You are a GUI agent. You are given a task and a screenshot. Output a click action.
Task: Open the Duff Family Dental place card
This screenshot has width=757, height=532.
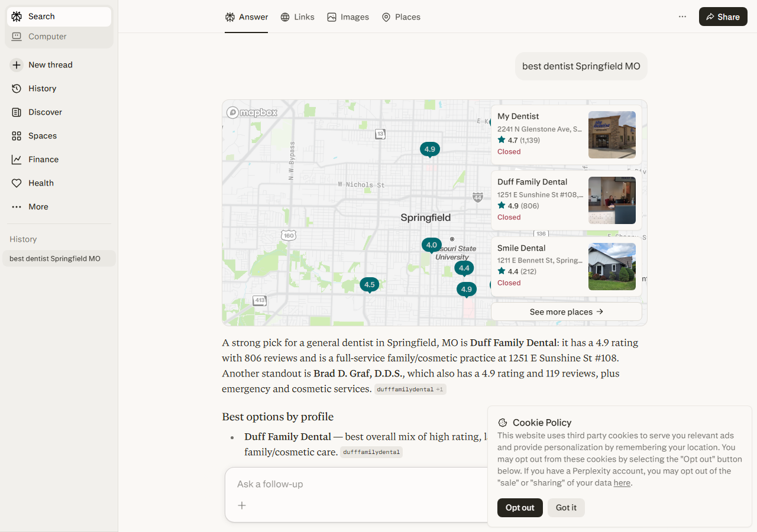click(567, 200)
